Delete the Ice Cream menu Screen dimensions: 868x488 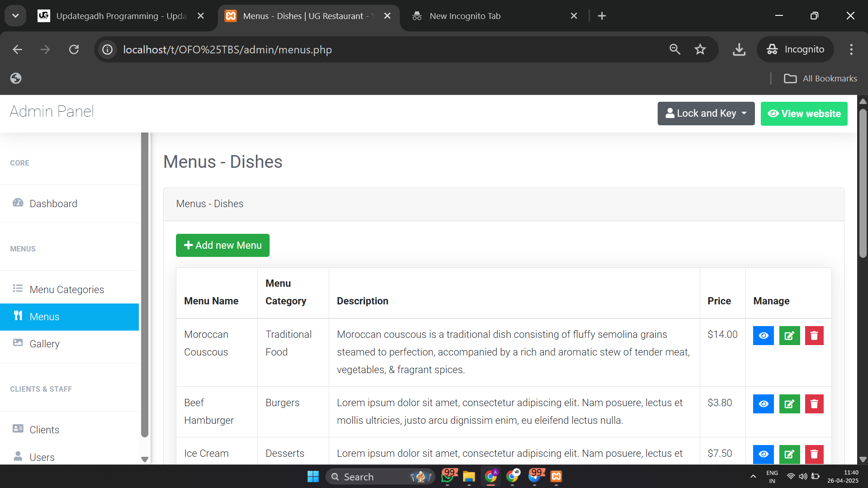coord(814,454)
